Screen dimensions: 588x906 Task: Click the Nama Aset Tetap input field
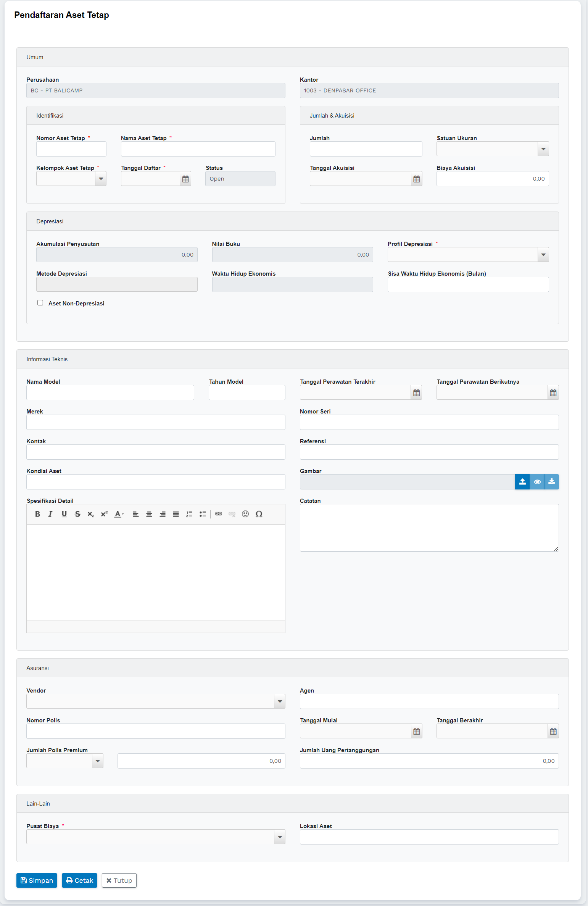pyautogui.click(x=198, y=149)
